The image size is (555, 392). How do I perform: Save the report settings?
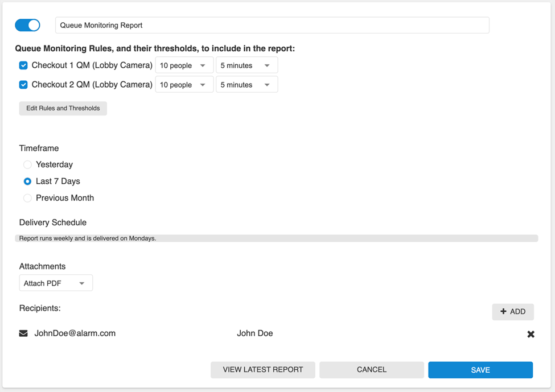(480, 370)
